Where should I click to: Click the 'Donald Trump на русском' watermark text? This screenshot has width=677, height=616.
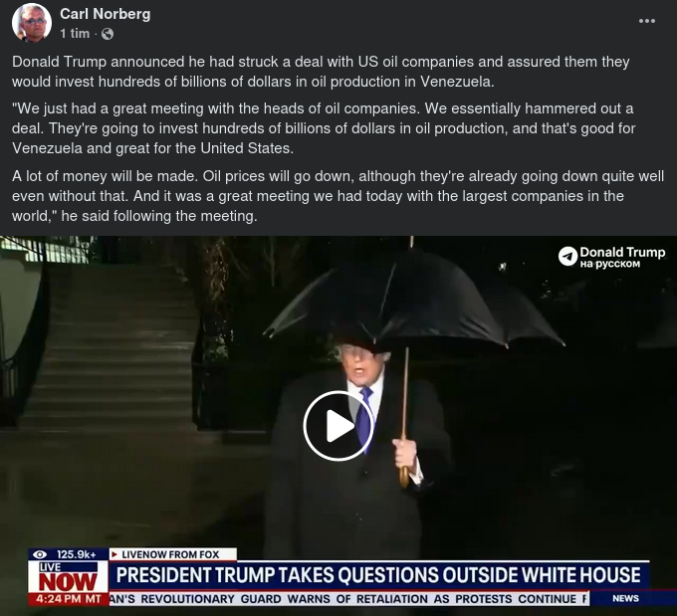coord(622,257)
